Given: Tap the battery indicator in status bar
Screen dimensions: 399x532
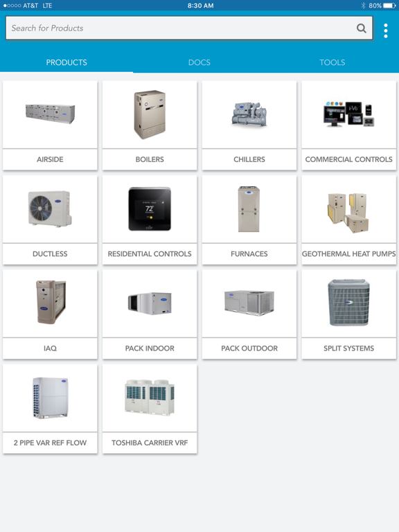Looking at the screenshot, I should 389,6.
